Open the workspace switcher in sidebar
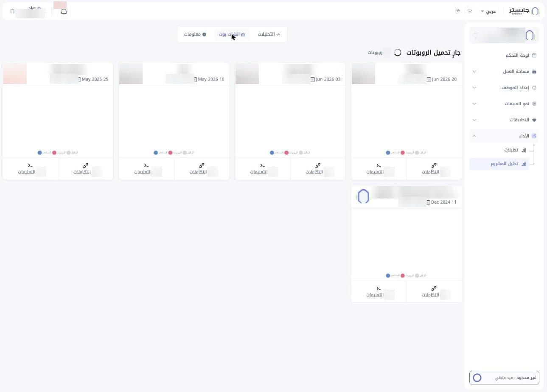 pyautogui.click(x=504, y=35)
